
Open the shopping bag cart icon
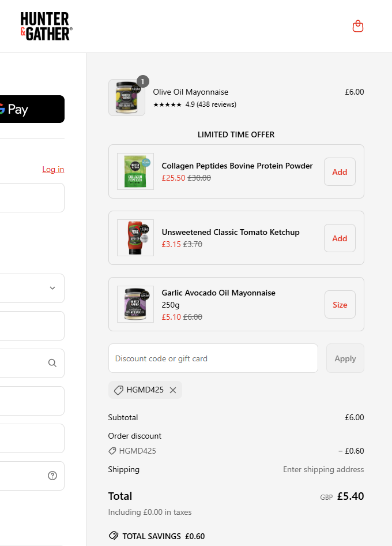[358, 26]
